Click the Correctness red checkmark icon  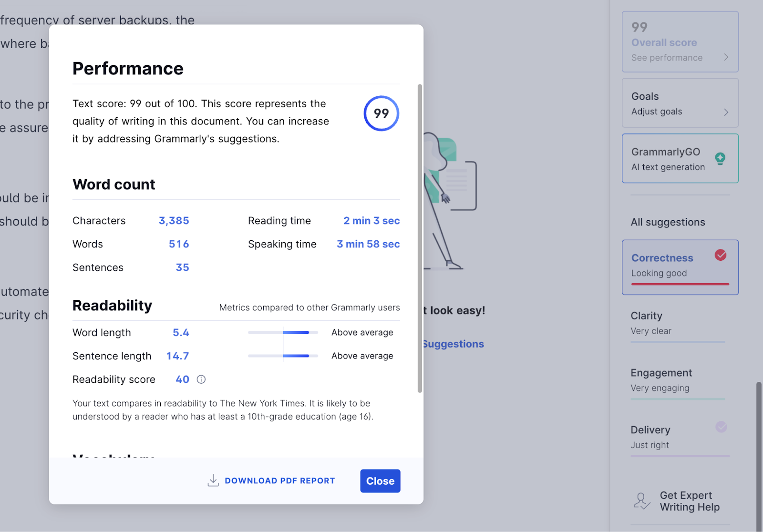tap(721, 255)
